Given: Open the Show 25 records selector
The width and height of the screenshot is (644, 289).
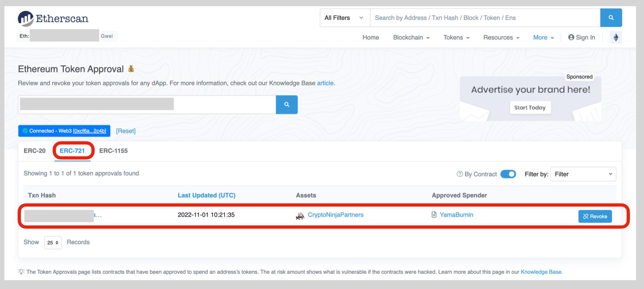Looking at the screenshot, I should click(53, 243).
